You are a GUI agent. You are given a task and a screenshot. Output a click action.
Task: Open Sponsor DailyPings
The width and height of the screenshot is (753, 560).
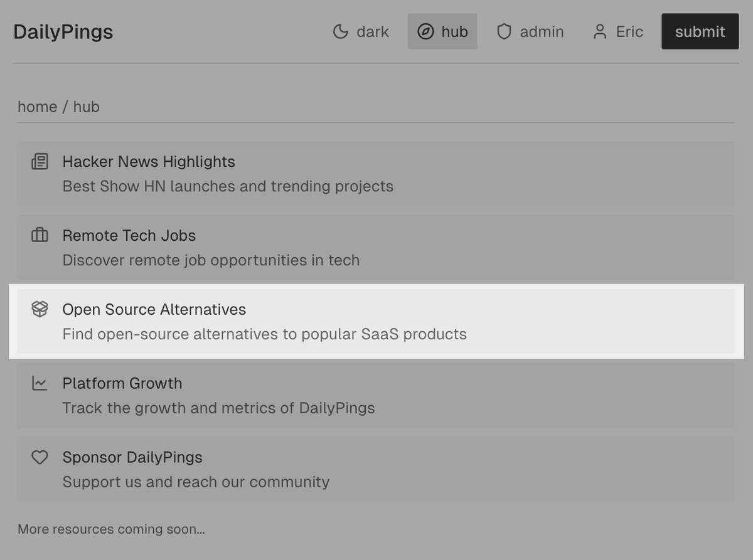coord(375,470)
